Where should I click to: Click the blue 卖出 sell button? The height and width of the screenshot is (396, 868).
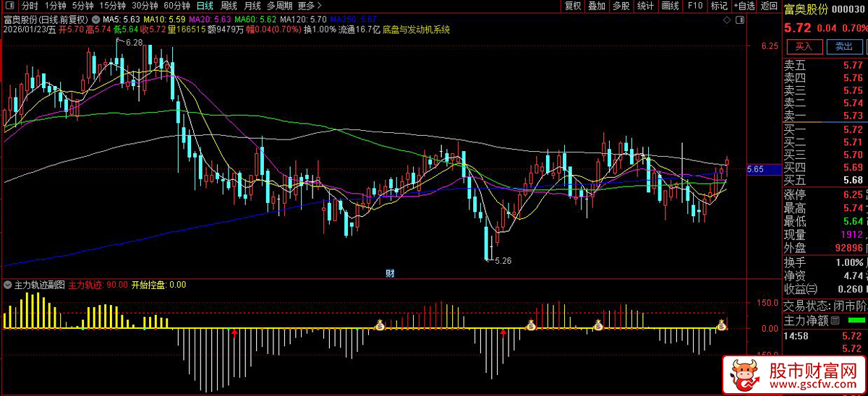[843, 46]
